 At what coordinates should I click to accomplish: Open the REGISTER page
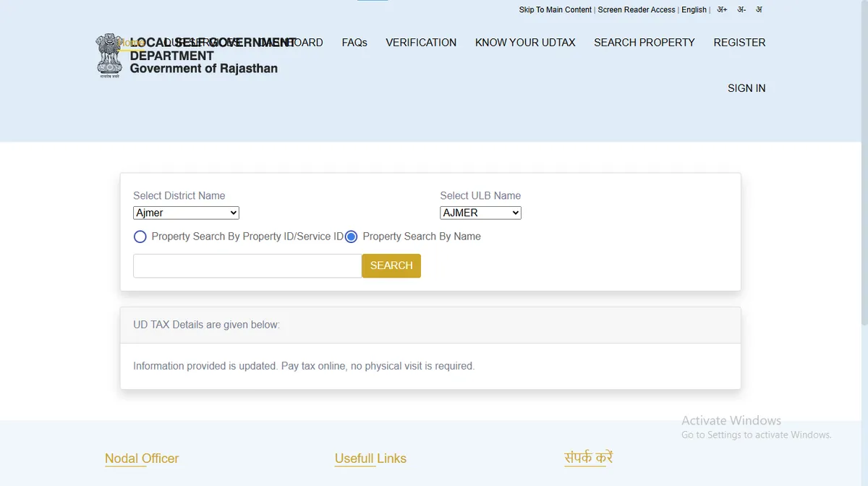tap(739, 43)
